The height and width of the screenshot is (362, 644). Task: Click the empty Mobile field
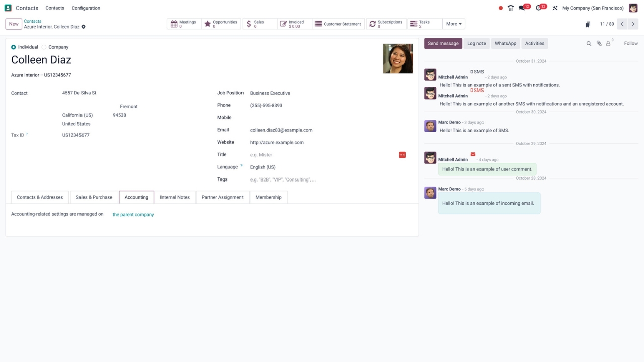327,118
